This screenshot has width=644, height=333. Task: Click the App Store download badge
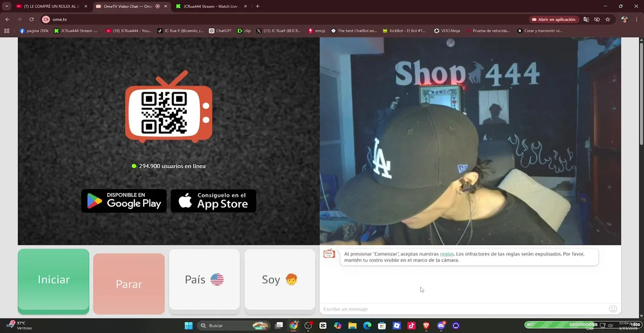click(x=213, y=201)
